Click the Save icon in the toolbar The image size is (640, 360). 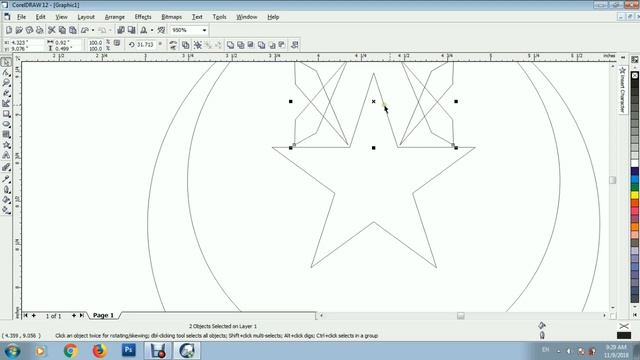[29, 30]
